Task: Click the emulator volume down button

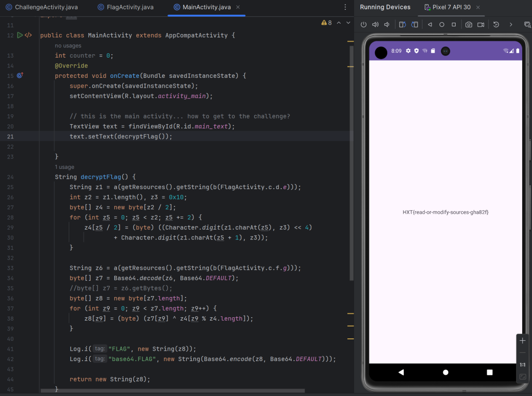Action: [x=387, y=25]
